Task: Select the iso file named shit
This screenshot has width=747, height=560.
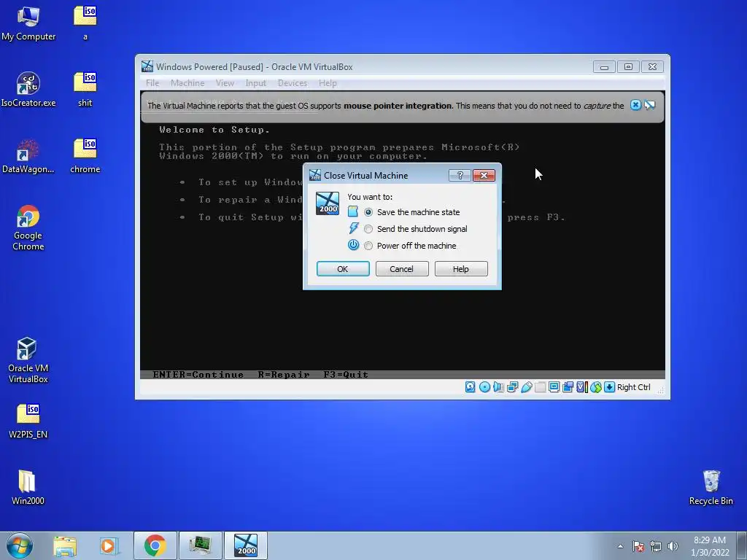Action: [85, 90]
